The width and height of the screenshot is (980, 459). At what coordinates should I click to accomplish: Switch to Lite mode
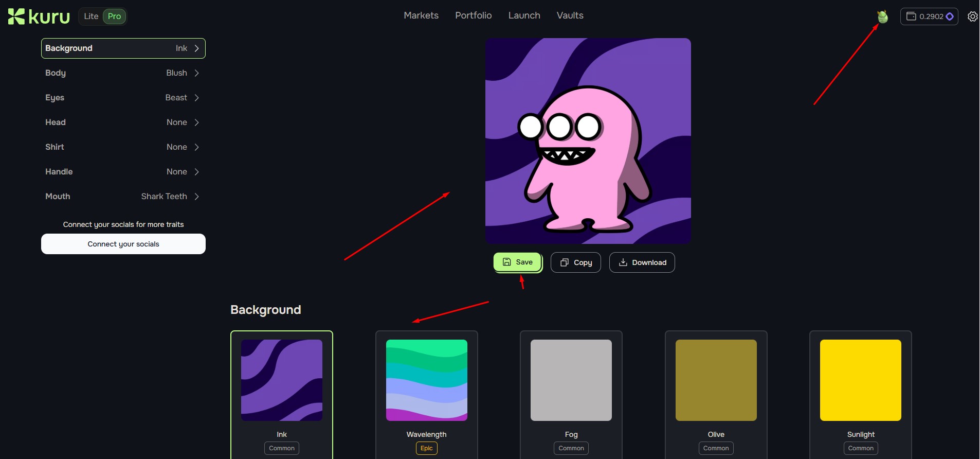(91, 16)
